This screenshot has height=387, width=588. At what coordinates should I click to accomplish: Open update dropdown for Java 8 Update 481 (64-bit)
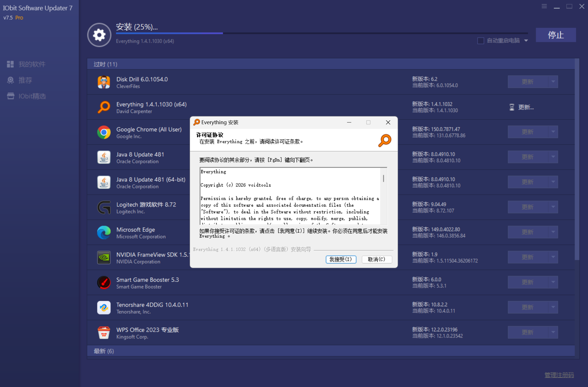[553, 182]
